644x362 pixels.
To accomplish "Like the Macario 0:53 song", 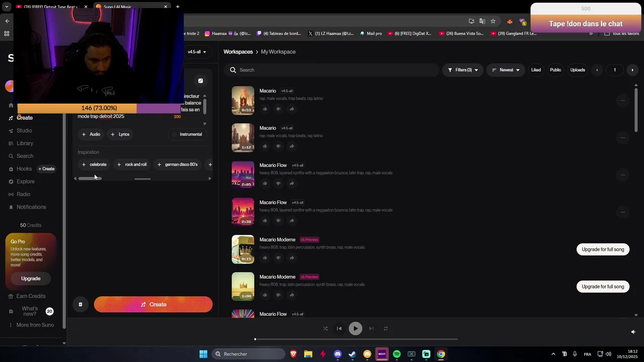I will 265,109.
